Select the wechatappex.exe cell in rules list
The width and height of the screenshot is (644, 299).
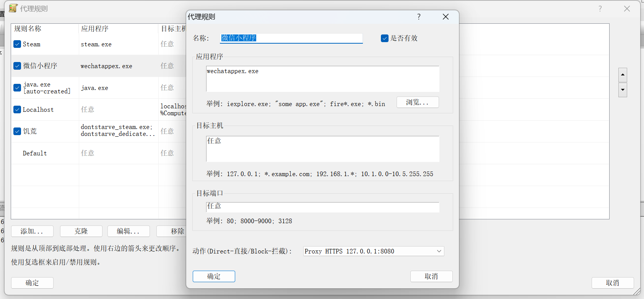point(106,66)
